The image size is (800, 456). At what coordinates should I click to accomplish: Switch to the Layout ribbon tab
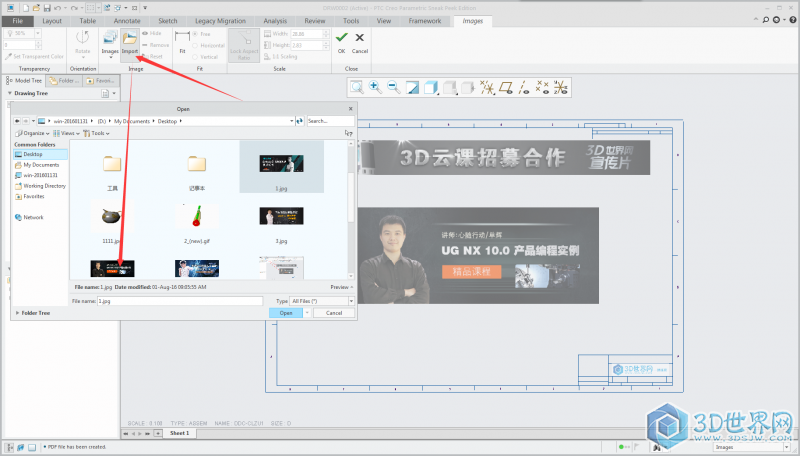tap(52, 21)
